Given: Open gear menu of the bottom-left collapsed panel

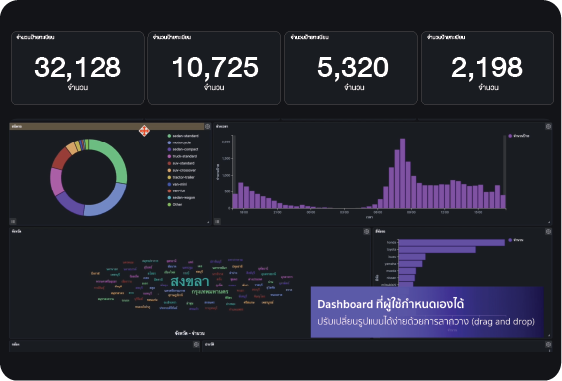Looking at the screenshot, I should coord(196,344).
